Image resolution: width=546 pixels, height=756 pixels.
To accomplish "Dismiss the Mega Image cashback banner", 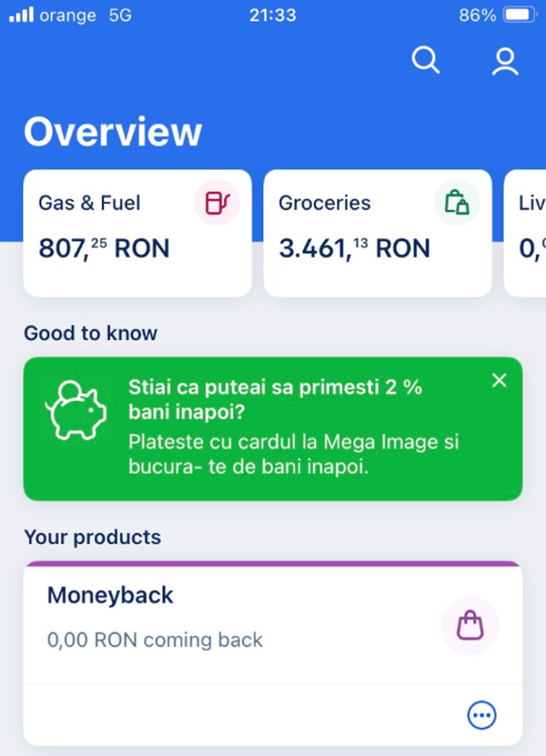I will point(499,380).
